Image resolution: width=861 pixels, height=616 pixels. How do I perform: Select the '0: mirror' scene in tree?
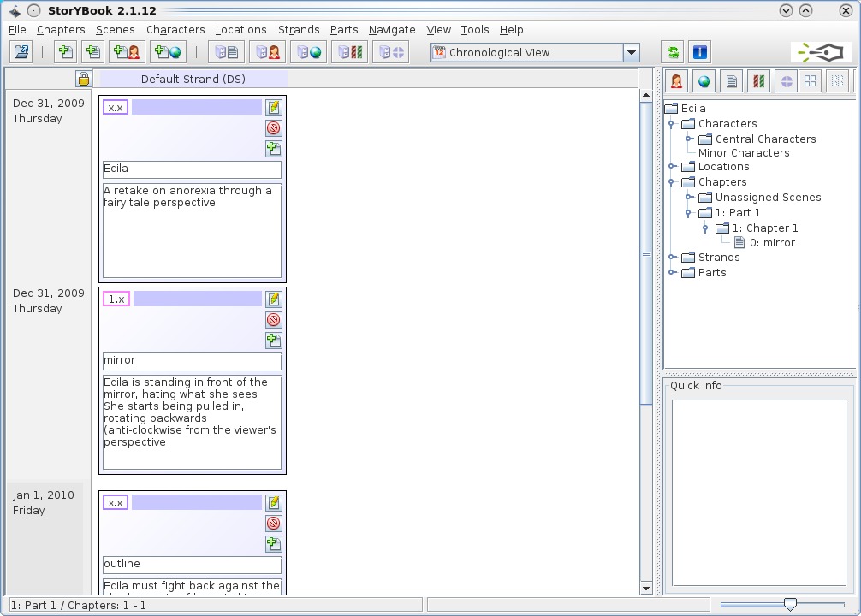coord(772,243)
